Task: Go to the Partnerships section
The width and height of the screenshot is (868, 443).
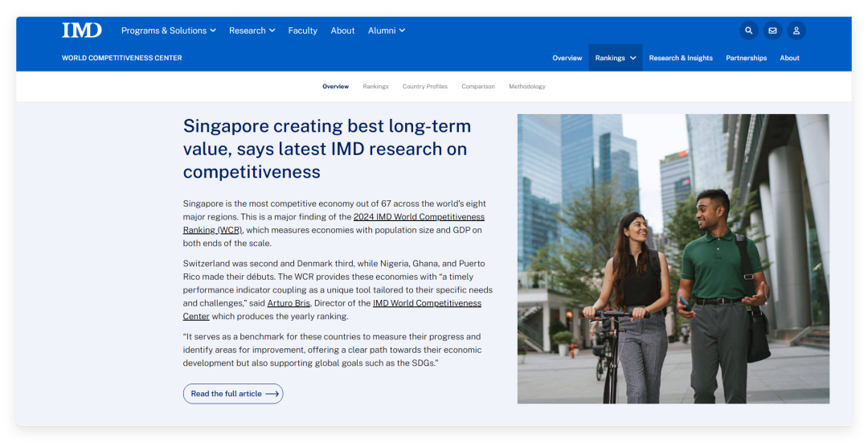Action: [x=746, y=58]
